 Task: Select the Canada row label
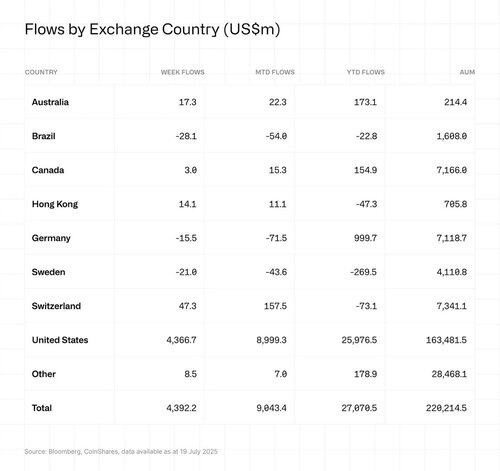tap(48, 170)
